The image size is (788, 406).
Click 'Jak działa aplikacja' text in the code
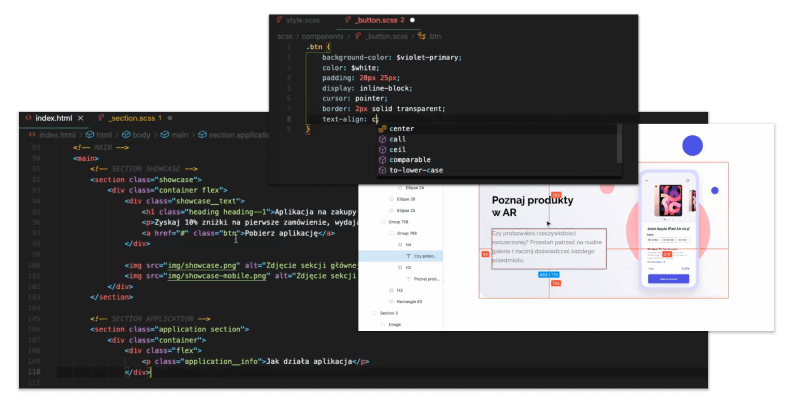tap(309, 361)
